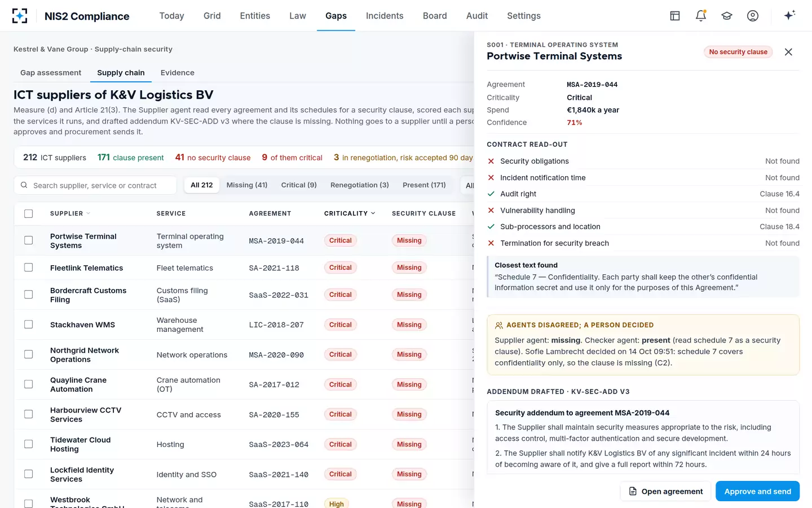Go to the Incidents navigation item

coord(385,16)
